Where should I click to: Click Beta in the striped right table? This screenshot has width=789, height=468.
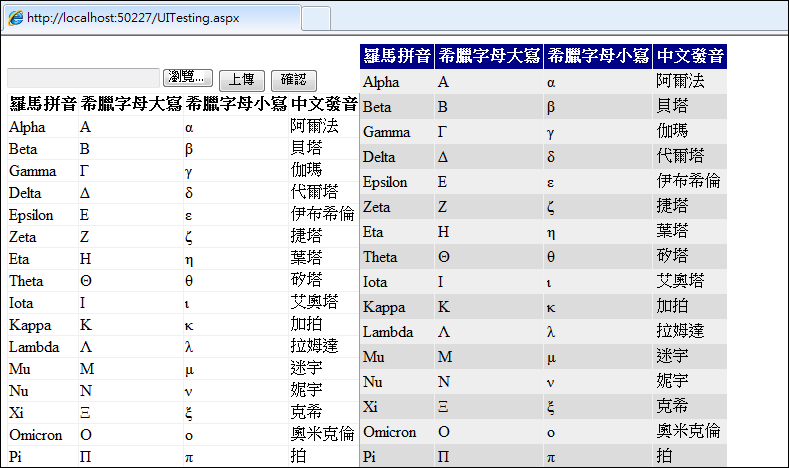(377, 107)
